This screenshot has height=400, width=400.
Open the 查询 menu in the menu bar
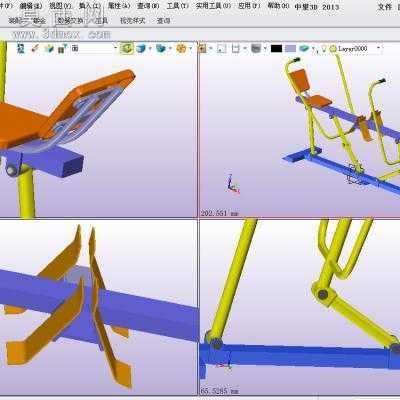coord(148,6)
